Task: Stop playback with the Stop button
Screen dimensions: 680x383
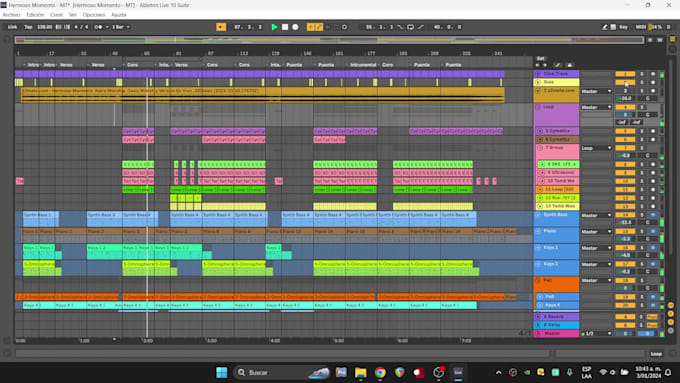Action: (285, 27)
